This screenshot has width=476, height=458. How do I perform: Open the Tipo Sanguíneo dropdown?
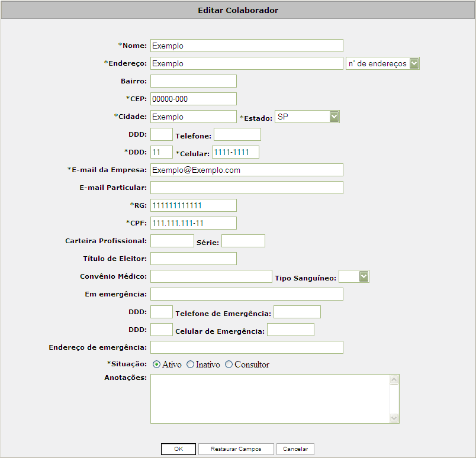[x=354, y=276]
